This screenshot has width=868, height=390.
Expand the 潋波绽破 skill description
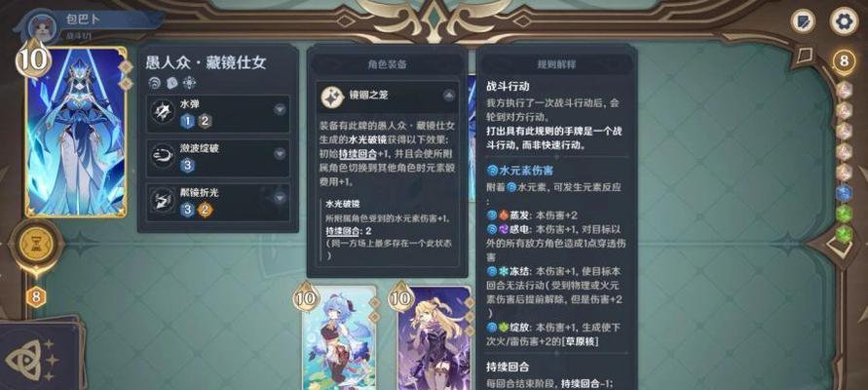point(280,153)
